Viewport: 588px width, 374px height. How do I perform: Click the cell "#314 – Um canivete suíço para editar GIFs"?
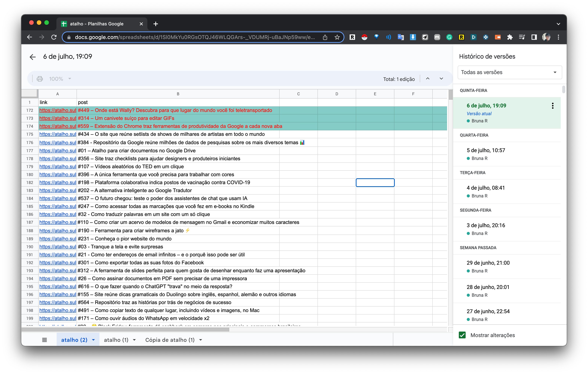(x=178, y=118)
